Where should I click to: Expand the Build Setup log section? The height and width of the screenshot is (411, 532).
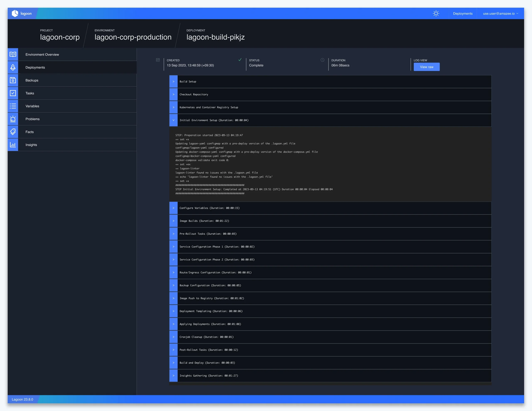pos(174,82)
